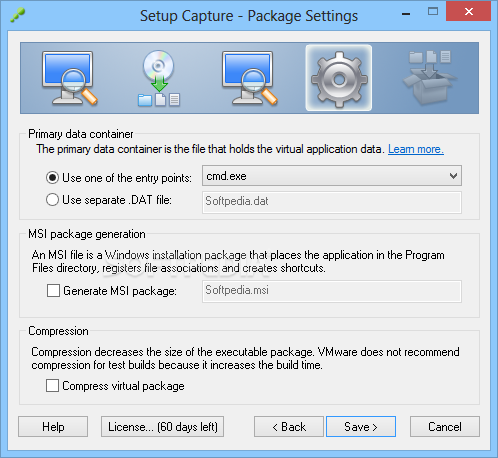This screenshot has width=498, height=458.
Task: Open the Learn more link
Action: pyautogui.click(x=416, y=149)
